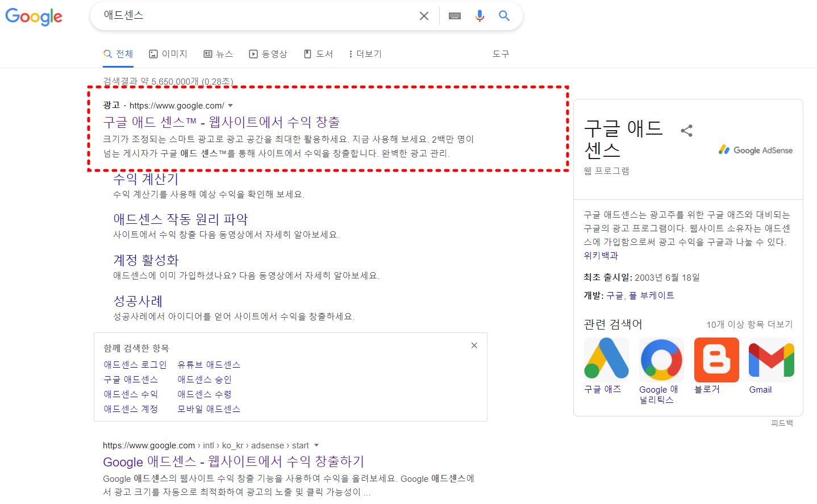This screenshot has height=504, width=817.
Task: Open the on-screen keyboard input tool
Action: pyautogui.click(x=455, y=16)
